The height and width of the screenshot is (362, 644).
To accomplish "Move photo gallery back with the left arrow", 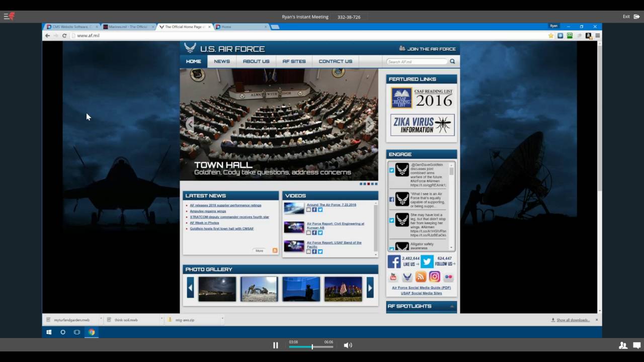I will [191, 288].
